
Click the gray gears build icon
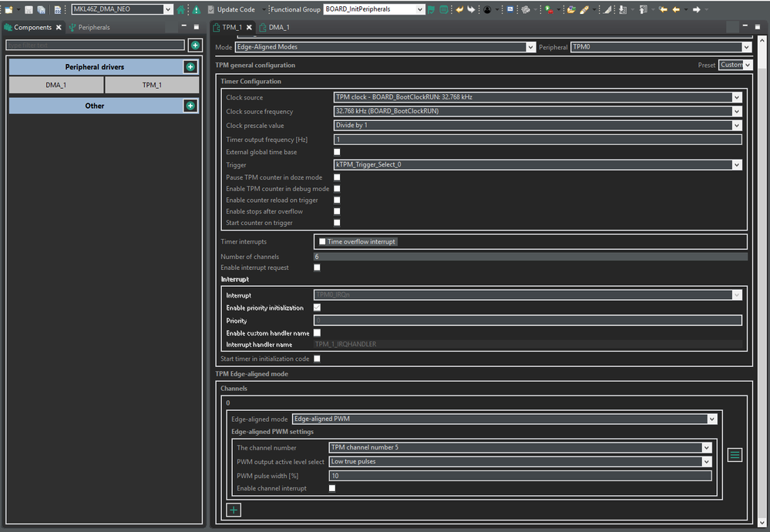pos(526,9)
